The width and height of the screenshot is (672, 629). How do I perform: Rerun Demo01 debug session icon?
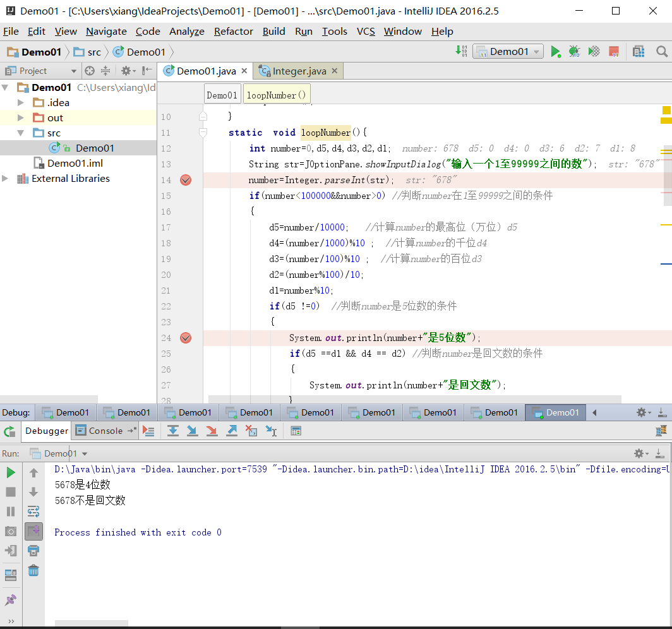tap(10, 431)
